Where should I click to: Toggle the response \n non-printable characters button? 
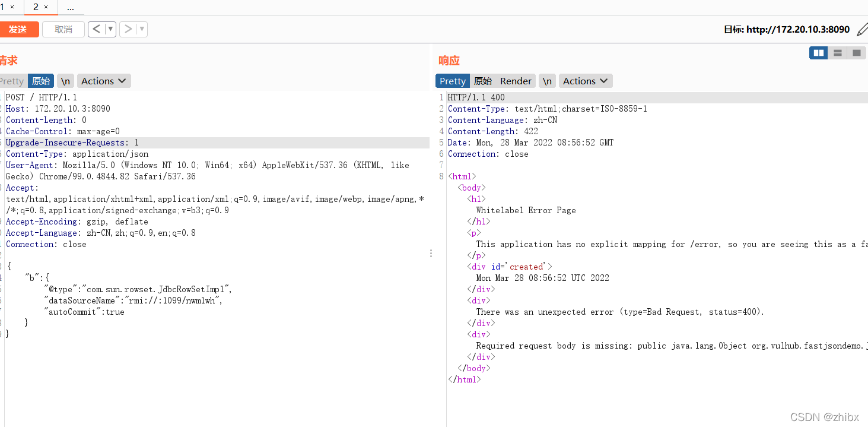547,81
